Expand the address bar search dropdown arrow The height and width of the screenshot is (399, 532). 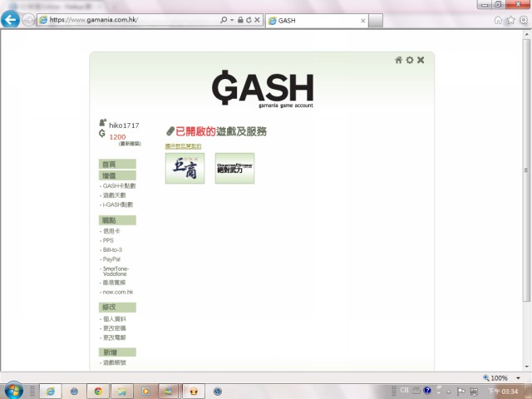click(x=232, y=19)
